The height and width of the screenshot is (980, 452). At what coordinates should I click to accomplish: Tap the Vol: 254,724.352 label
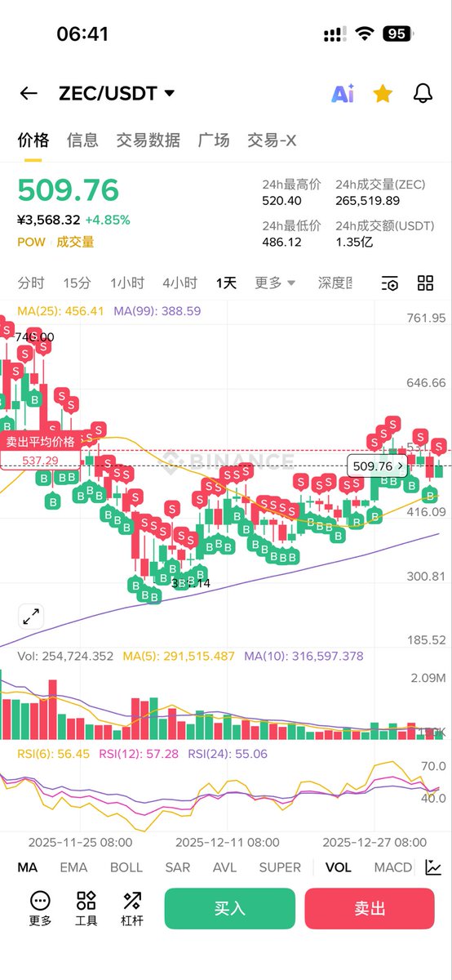pos(65,656)
